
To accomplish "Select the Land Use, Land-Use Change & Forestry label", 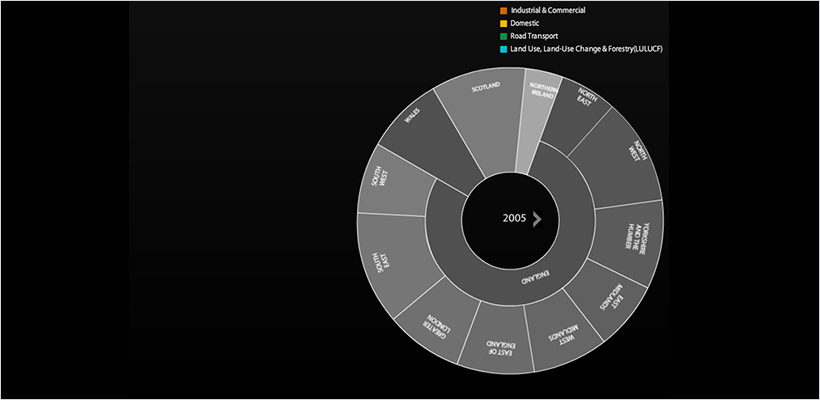I will pos(586,48).
